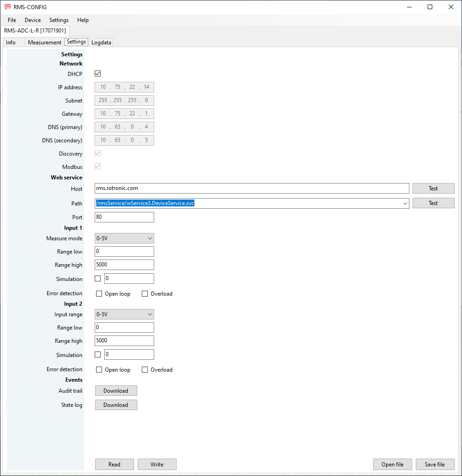
Task: Enable Input 1 Overload error detection
Action: click(x=145, y=293)
